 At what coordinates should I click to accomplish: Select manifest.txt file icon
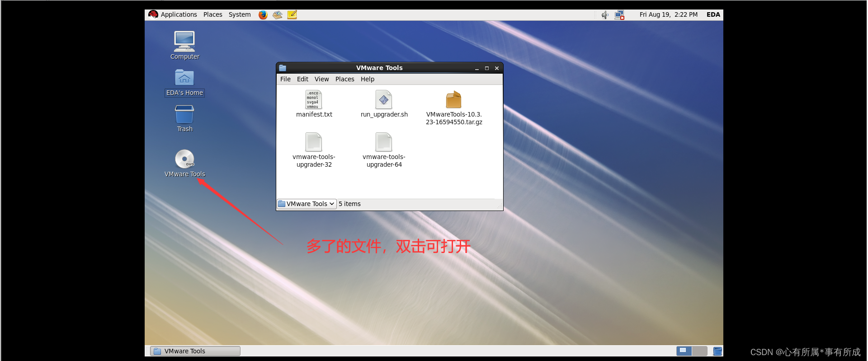(314, 99)
